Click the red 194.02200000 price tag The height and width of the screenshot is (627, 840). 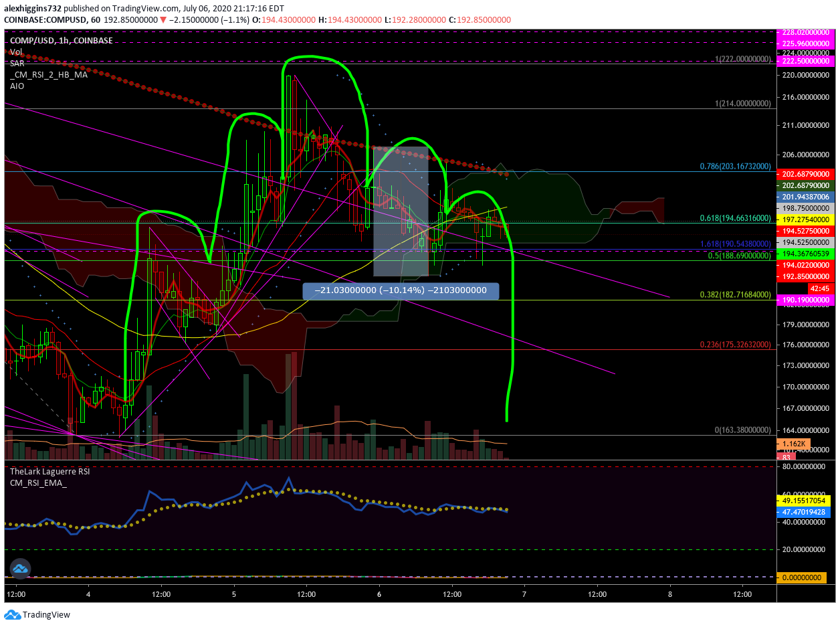(805, 265)
